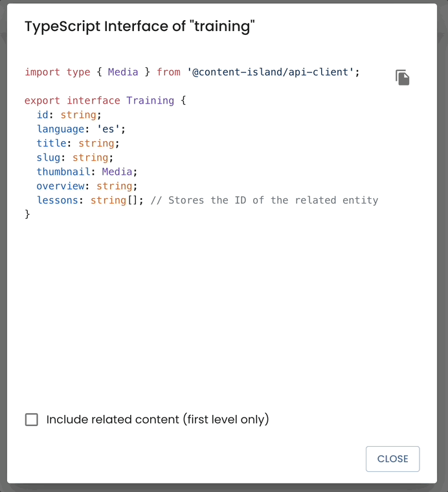
Task: Click the 'lessons: string[];' property text
Action: [x=90, y=200]
